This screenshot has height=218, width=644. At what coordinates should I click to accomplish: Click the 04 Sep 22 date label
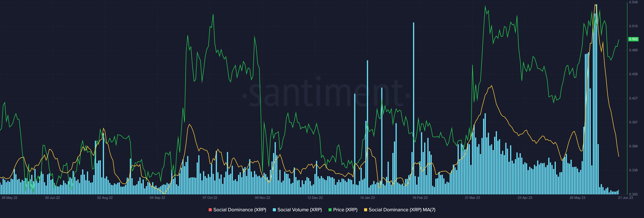point(157,198)
